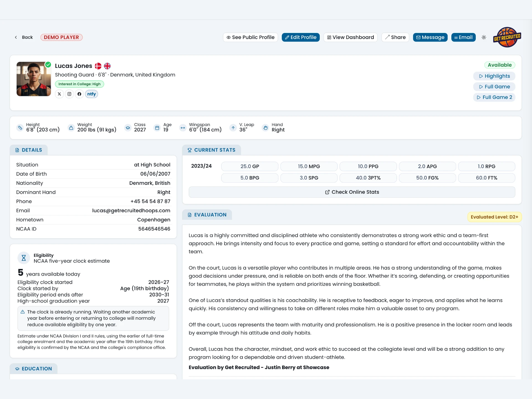Toggle the light/dark theme sun icon
532x399 pixels.
[x=484, y=37]
